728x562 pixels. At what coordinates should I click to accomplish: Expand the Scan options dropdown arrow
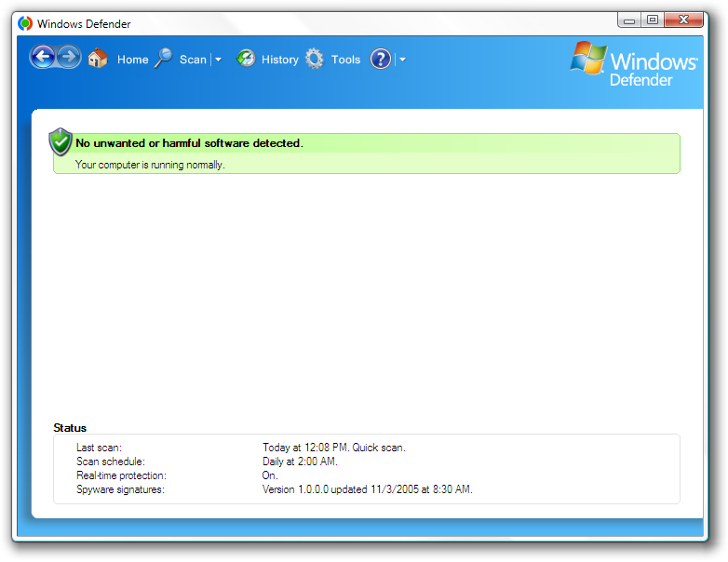218,60
